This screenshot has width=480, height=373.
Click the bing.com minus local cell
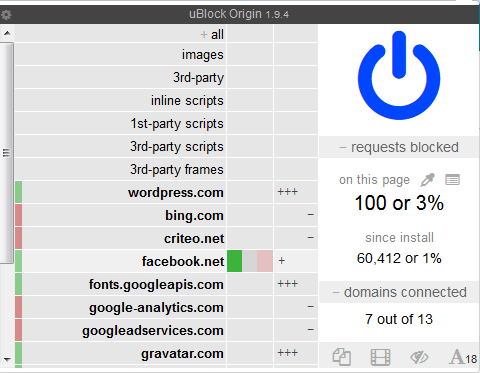(296, 215)
